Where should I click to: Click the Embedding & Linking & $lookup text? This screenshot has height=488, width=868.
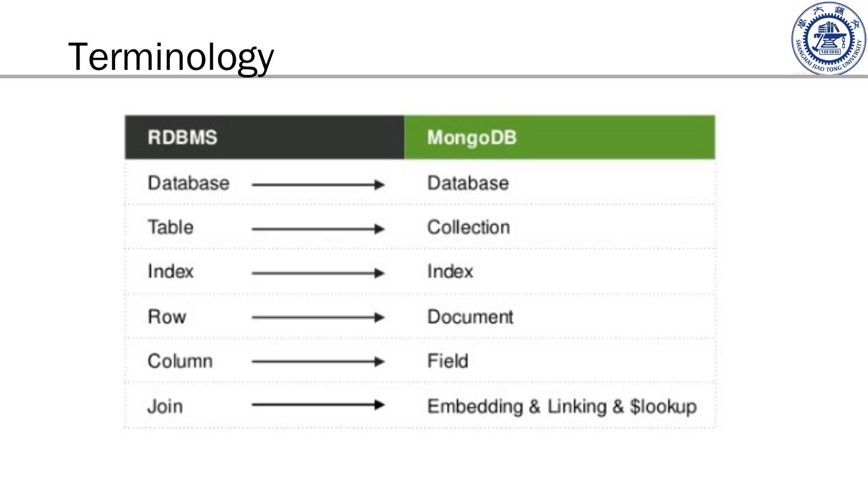(x=562, y=407)
